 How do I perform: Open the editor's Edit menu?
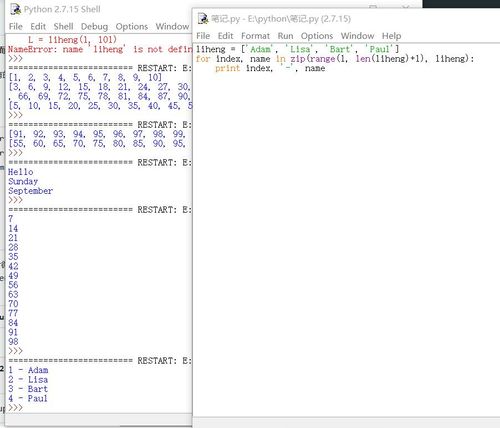225,36
